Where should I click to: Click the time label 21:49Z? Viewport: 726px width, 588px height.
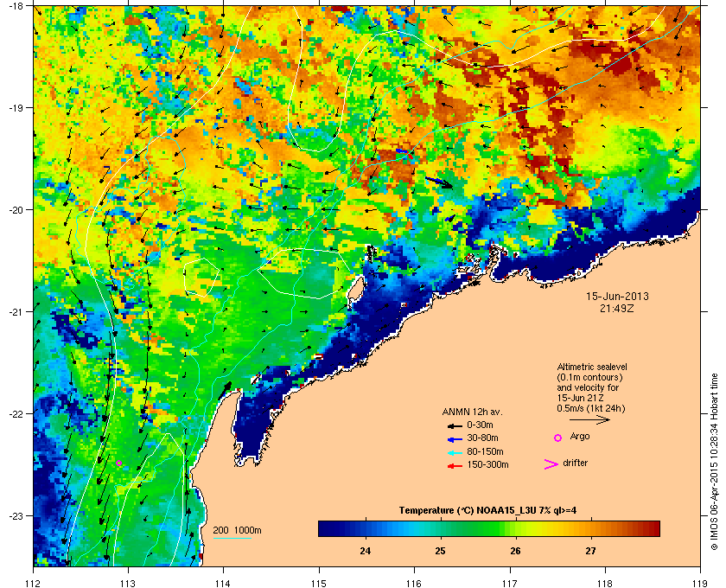[x=617, y=308]
